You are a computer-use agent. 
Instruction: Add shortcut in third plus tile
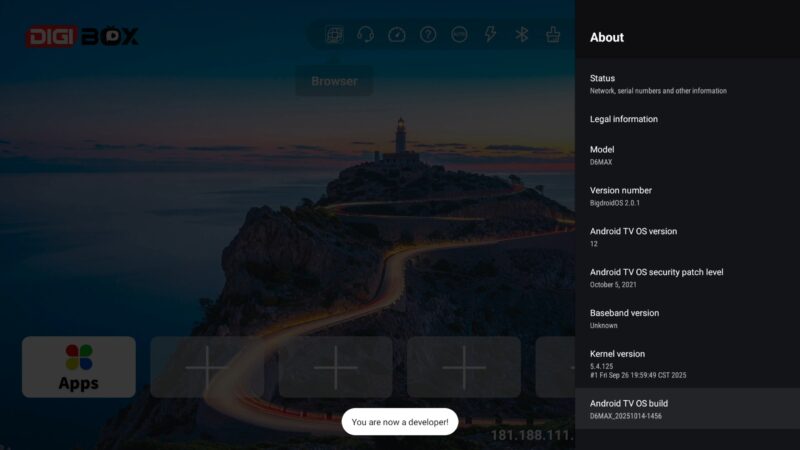[x=464, y=367]
